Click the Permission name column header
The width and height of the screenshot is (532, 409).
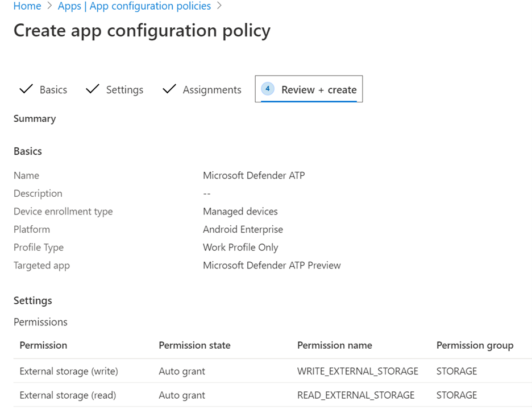pos(334,345)
